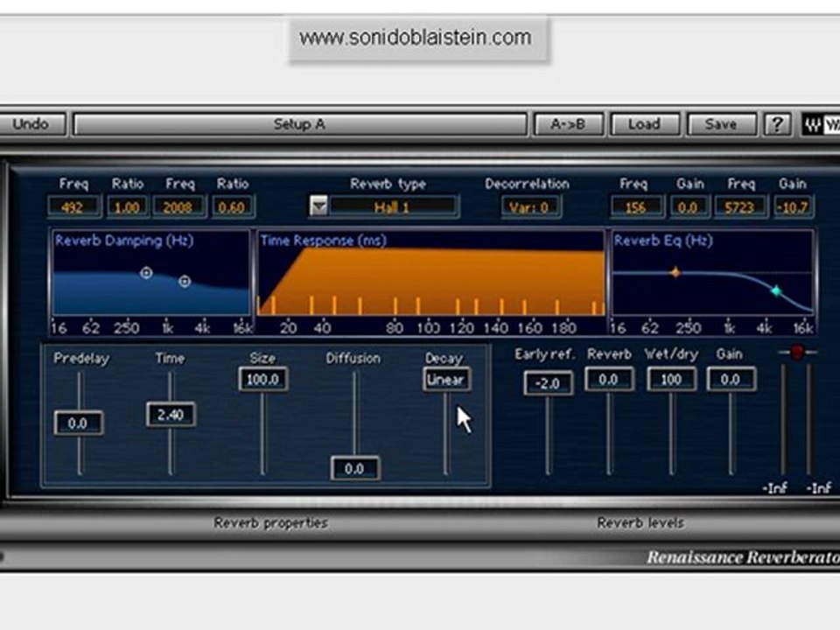Click the Reverb level slider handle 0.0

pos(609,379)
